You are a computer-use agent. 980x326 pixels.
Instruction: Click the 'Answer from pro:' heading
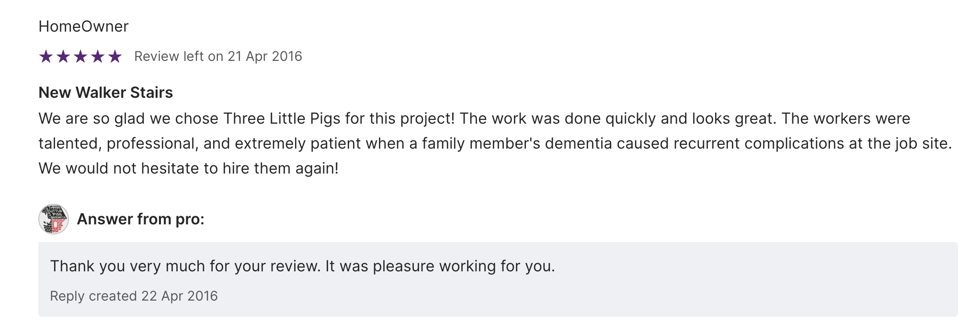pyautogui.click(x=140, y=219)
